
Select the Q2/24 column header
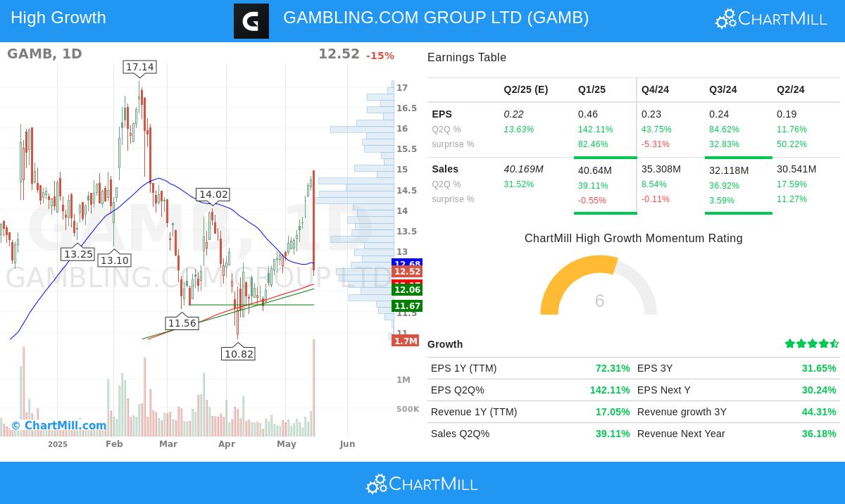tap(791, 89)
